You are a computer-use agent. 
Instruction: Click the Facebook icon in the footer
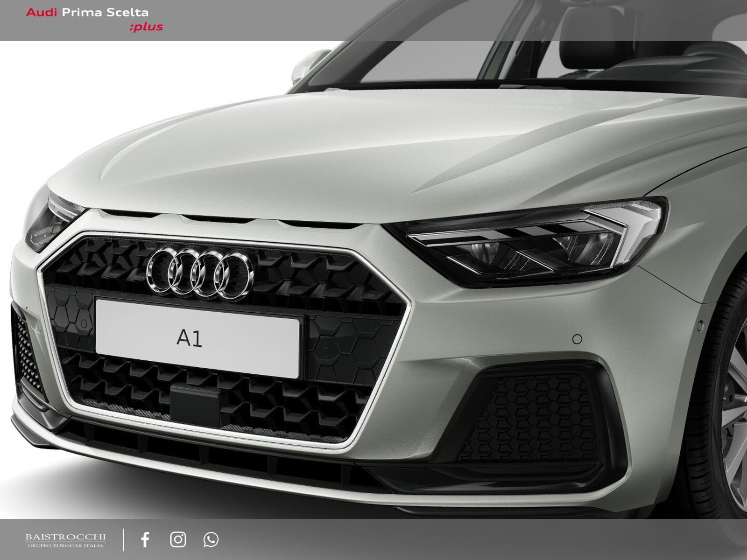[x=145, y=539]
